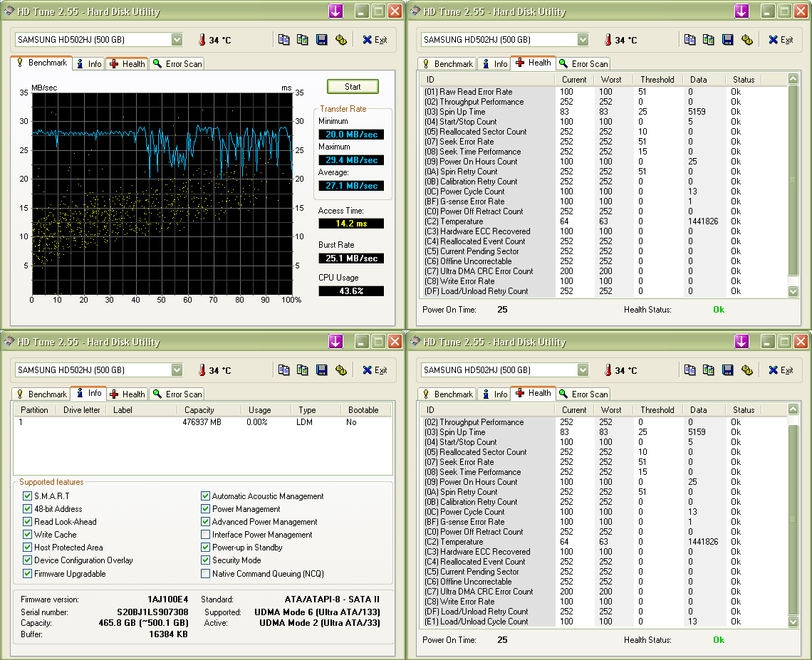This screenshot has height=660, width=812.
Task: Click Exit in lower Health window
Action: tap(781, 370)
